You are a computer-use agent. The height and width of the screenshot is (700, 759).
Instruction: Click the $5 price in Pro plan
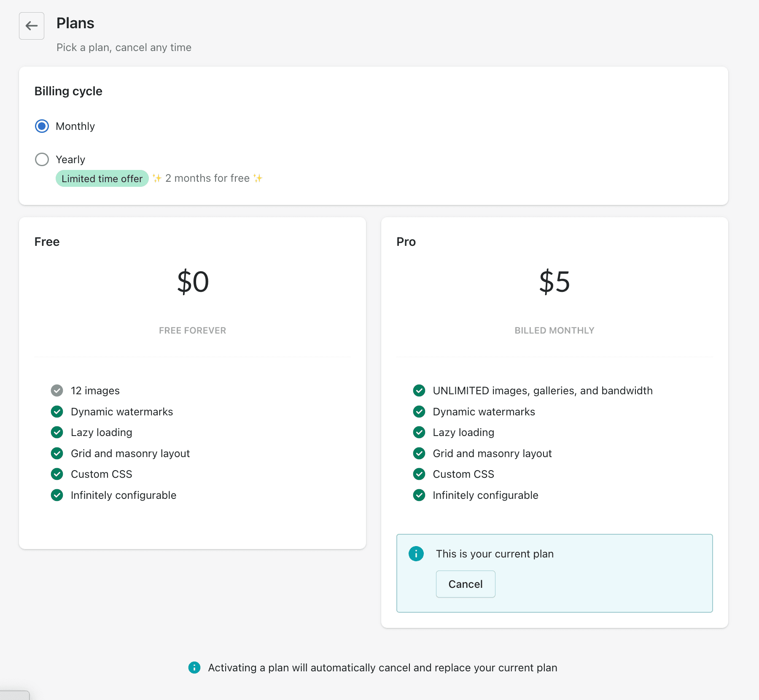tap(554, 282)
